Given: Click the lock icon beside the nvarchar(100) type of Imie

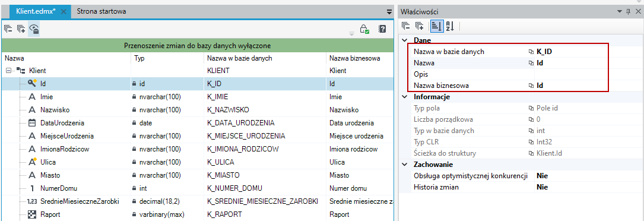Looking at the screenshot, I should [x=134, y=97].
